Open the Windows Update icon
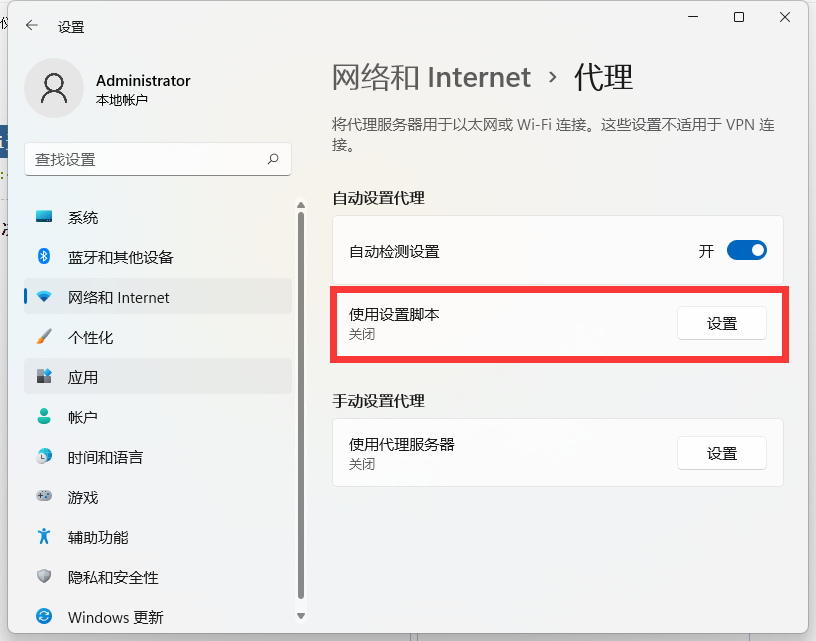Image resolution: width=816 pixels, height=641 pixels. coord(44,617)
